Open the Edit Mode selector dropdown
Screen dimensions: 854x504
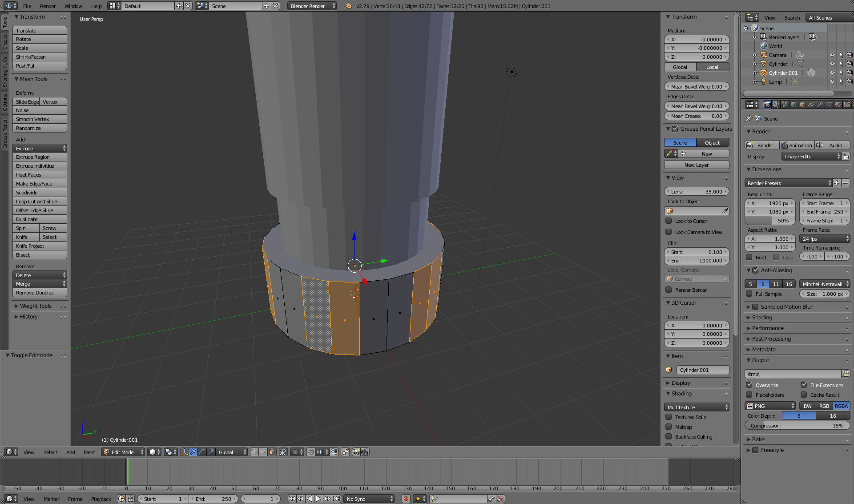coord(123,452)
